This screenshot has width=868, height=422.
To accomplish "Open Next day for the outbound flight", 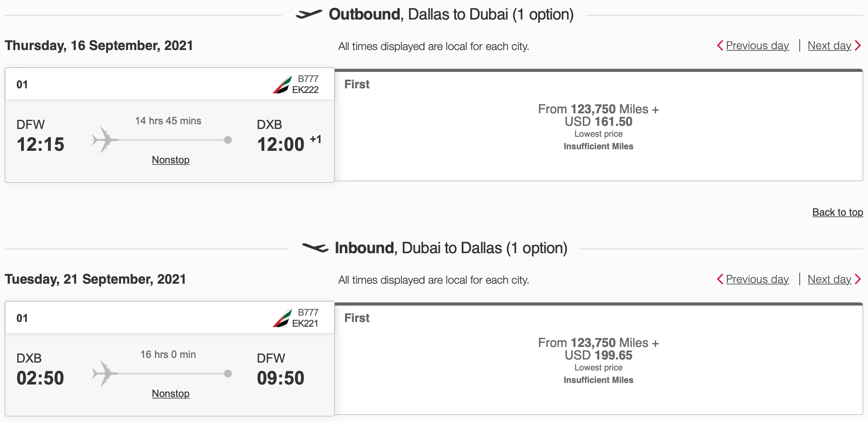I will (x=829, y=45).
